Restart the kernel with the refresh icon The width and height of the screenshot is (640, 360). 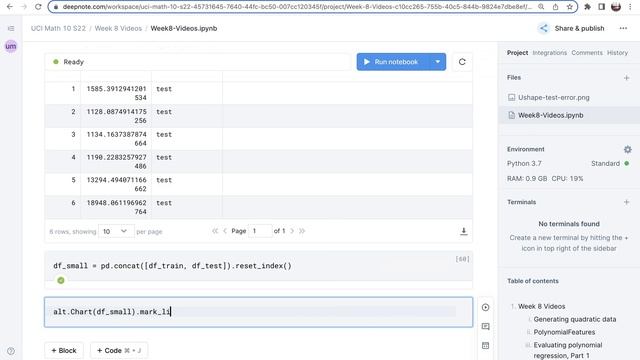[462, 62]
